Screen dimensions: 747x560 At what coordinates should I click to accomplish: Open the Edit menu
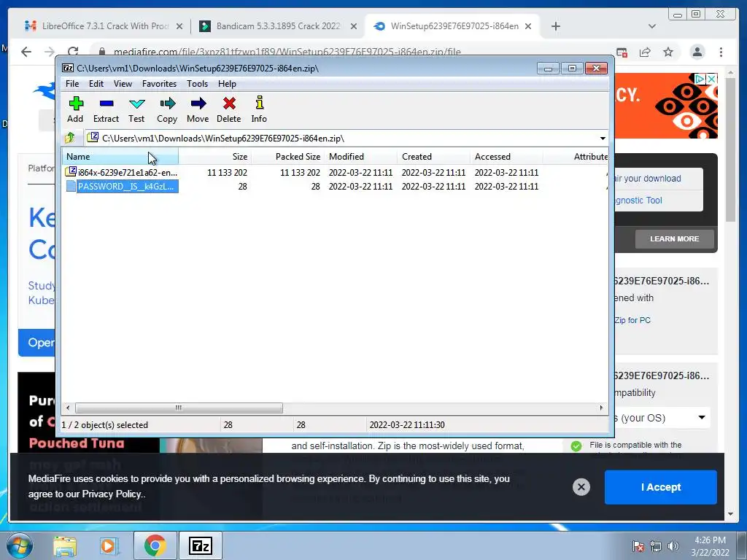coord(96,84)
